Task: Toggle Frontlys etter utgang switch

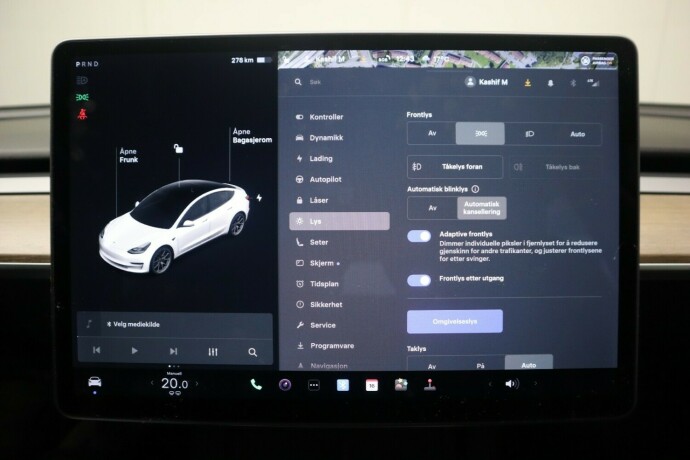Action: 419,280
